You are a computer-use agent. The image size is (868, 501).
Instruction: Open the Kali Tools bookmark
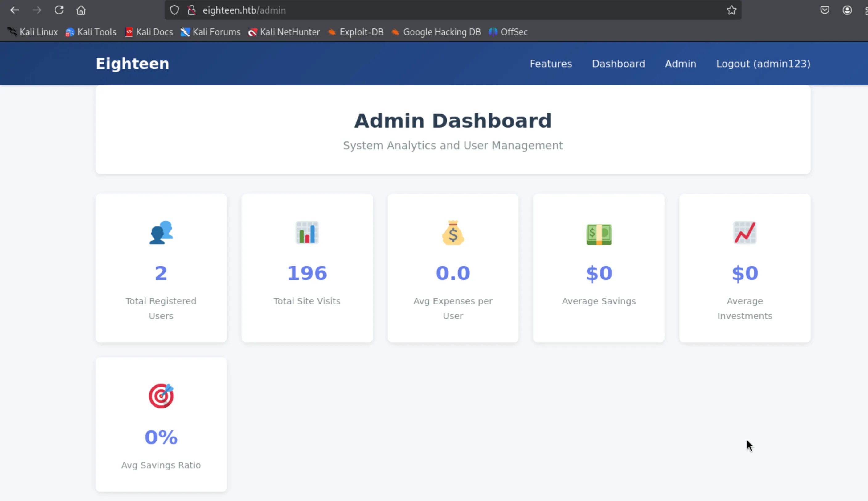(91, 32)
